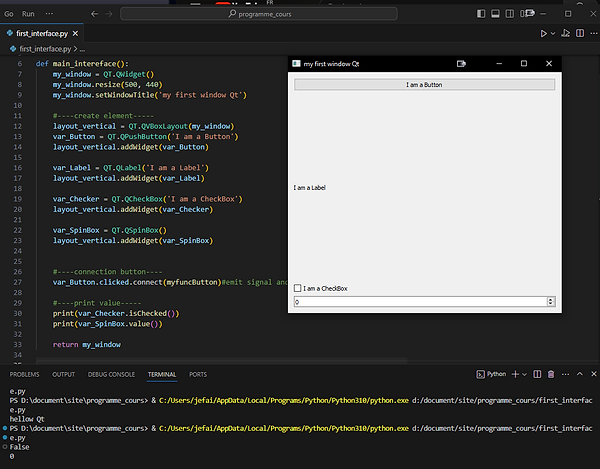600x469 pixels.
Task: Click the QSpinBox text on line 22
Action: coord(141,230)
